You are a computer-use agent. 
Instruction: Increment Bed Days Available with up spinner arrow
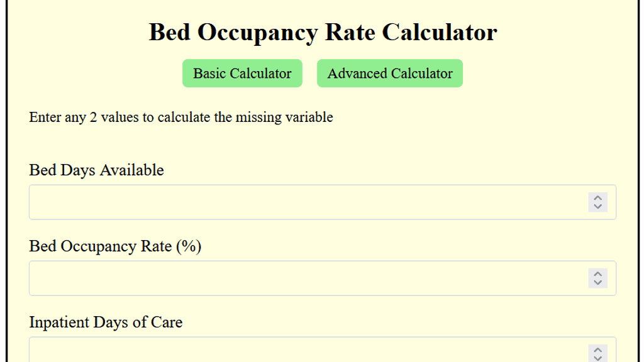(x=597, y=198)
